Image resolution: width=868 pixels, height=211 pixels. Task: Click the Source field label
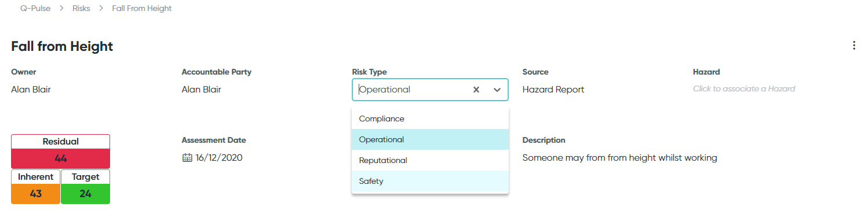(535, 72)
